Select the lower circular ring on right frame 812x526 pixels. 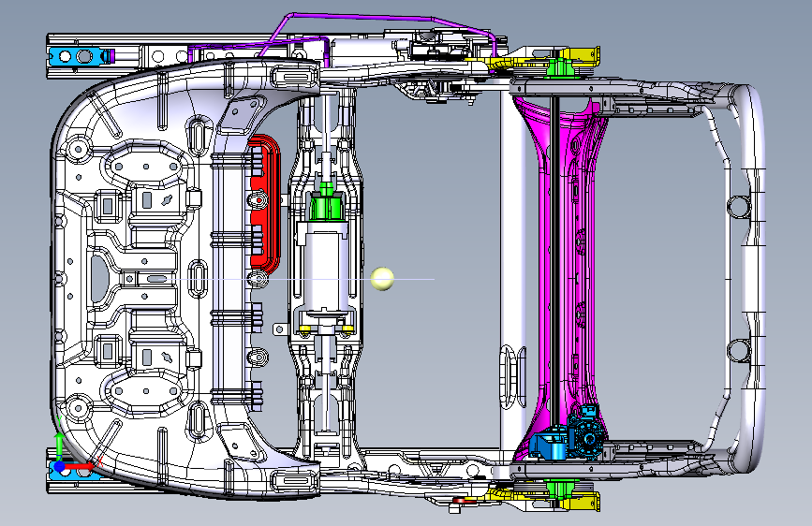(x=737, y=350)
